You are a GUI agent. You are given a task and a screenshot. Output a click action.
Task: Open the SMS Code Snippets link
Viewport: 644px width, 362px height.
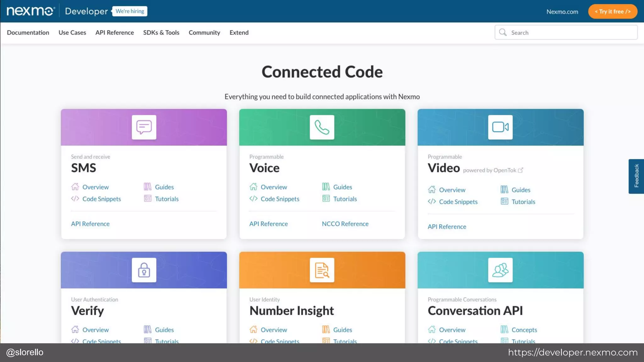coord(102,199)
